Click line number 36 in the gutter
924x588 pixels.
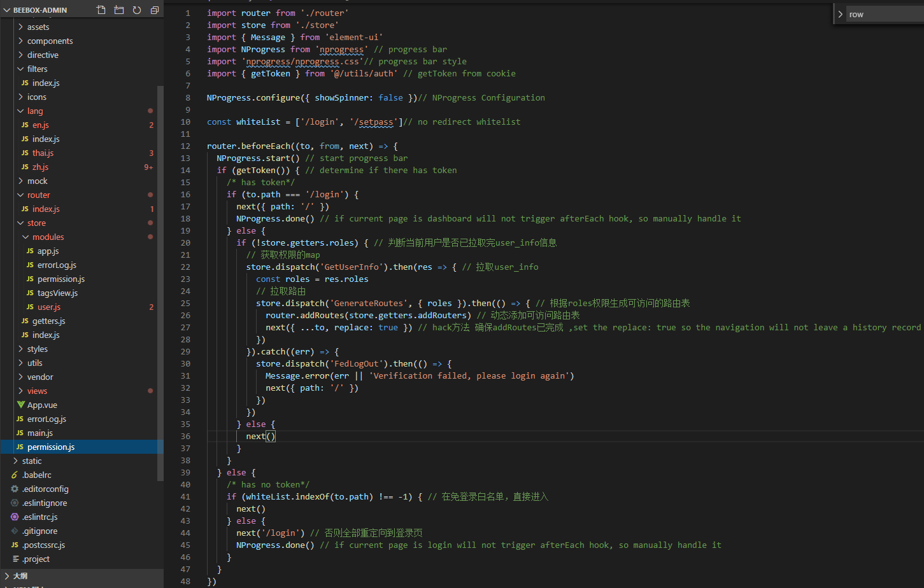point(185,436)
